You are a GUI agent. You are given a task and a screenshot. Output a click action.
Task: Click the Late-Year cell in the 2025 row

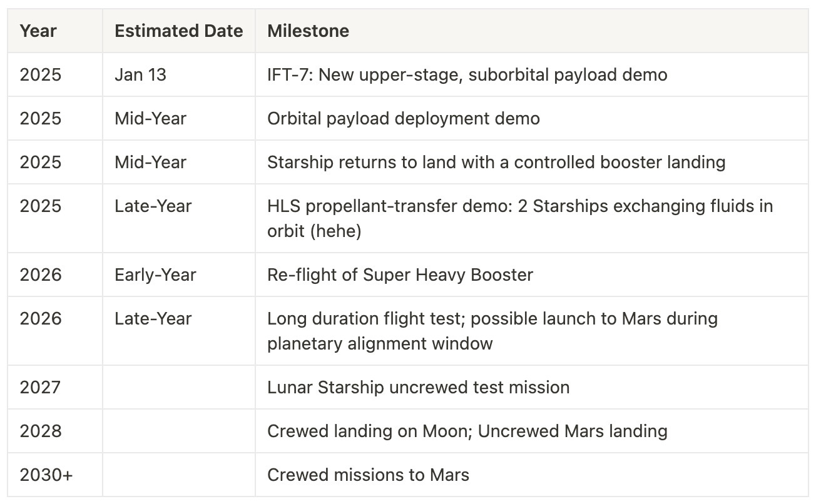coord(179,219)
